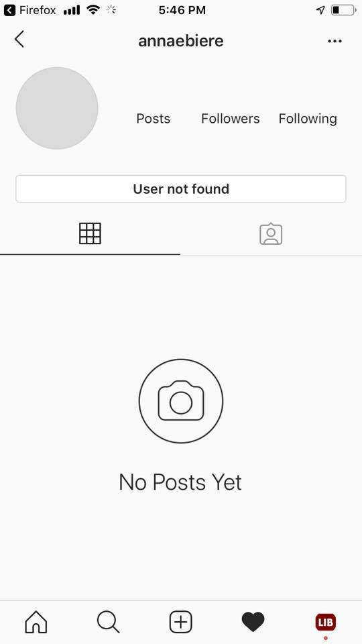The width and height of the screenshot is (362, 644).
Task: Open own profile via LIB avatar
Action: [x=326, y=623]
